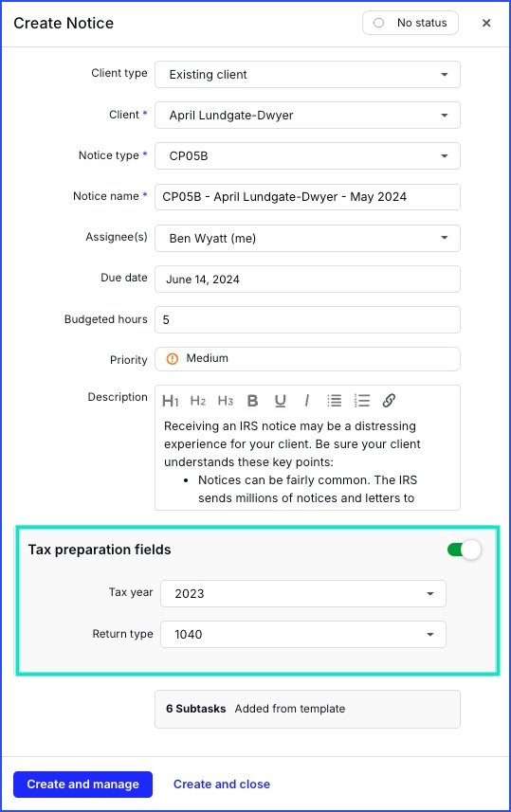Image resolution: width=511 pixels, height=812 pixels.
Task: Open the Client type dropdown
Action: pos(307,75)
